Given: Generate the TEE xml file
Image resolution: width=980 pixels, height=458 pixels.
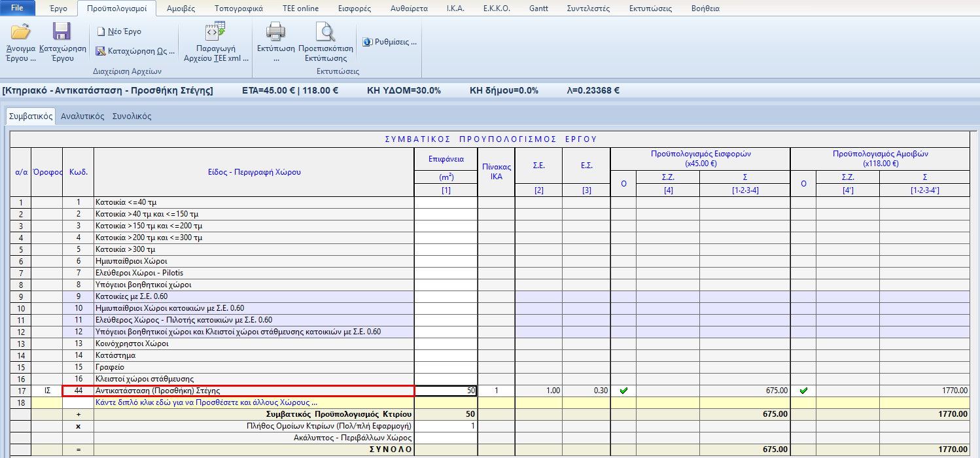Looking at the screenshot, I should (x=215, y=32).
